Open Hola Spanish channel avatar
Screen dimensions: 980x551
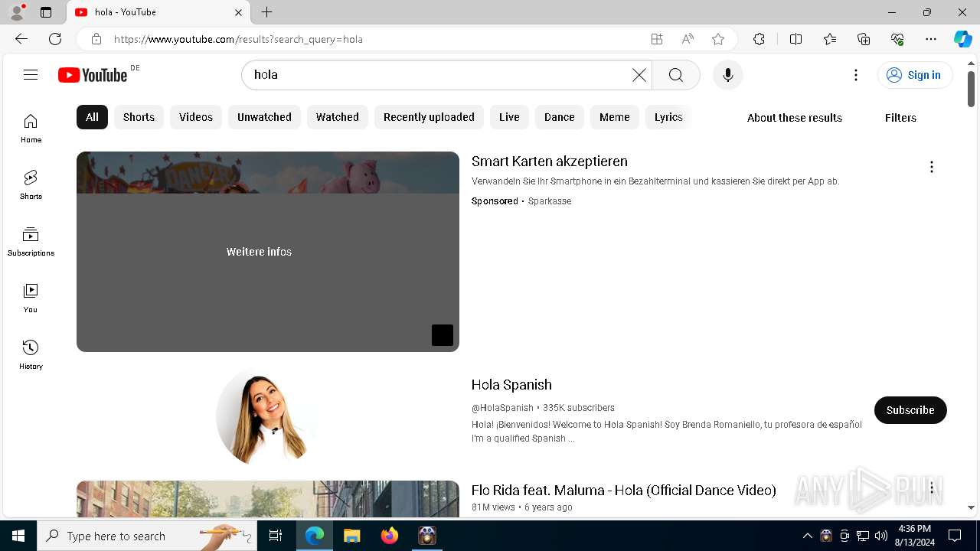tap(267, 417)
